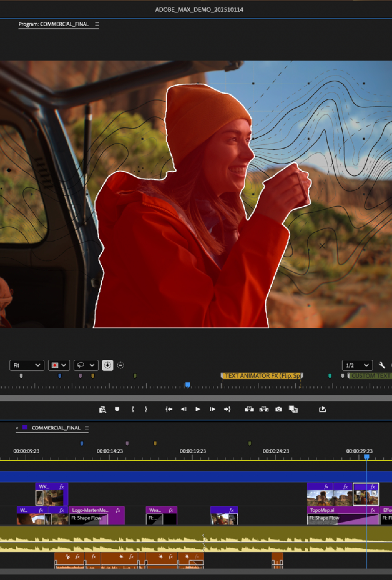392x580 pixels.
Task: Click the Mark In bracket icon
Action: 133,409
